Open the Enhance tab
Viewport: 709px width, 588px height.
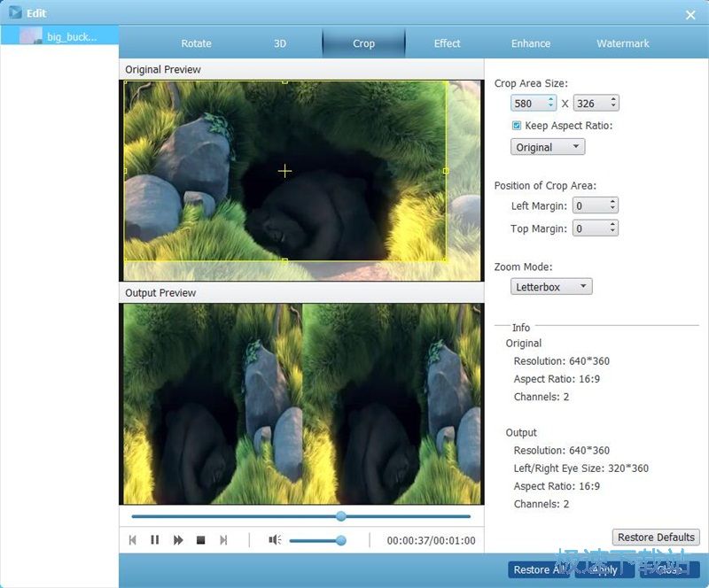(x=531, y=43)
